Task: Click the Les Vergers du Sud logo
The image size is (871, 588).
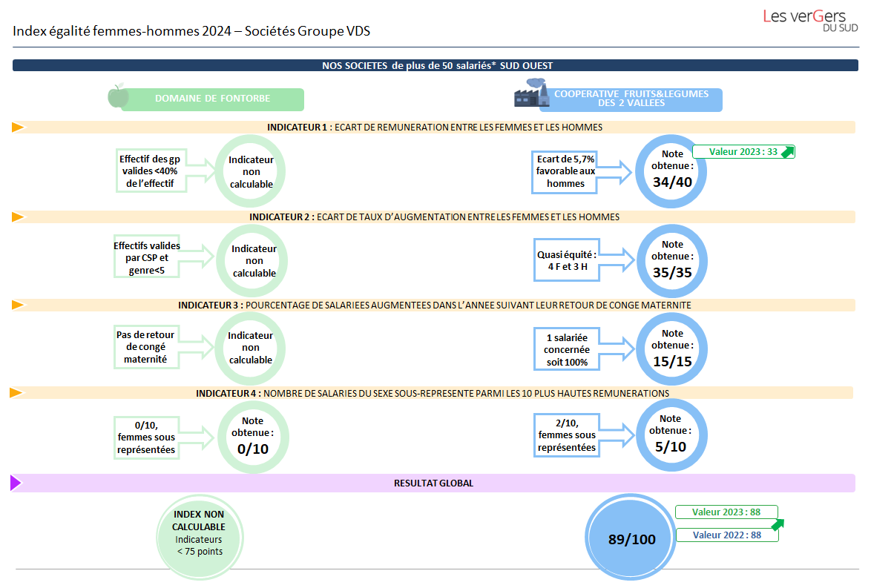Action: (810, 20)
